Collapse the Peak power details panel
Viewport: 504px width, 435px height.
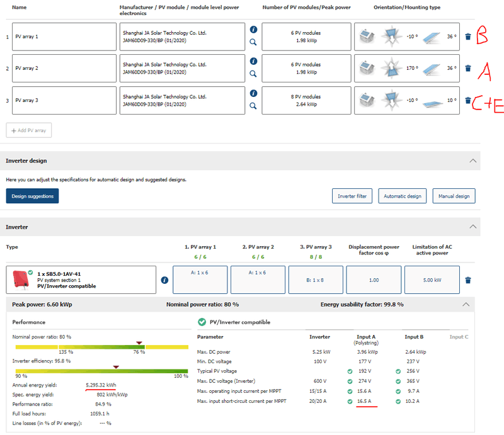pyautogui.click(x=466, y=304)
